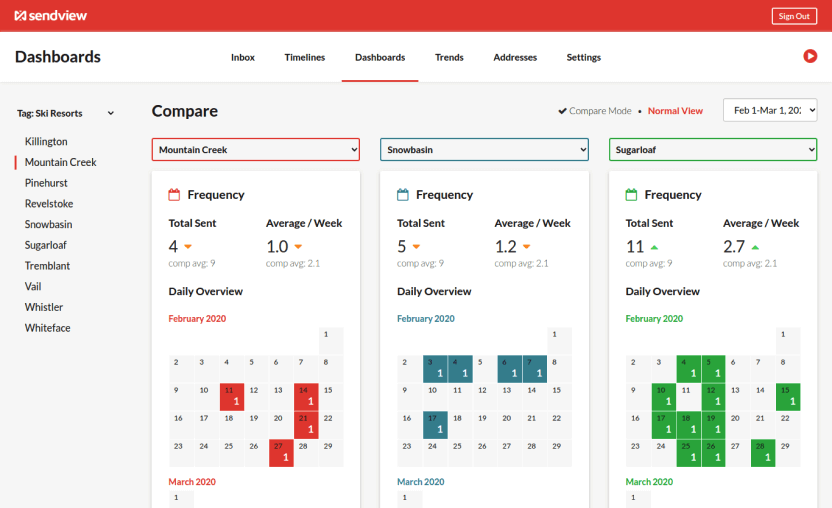Click green Feb 5 cell in Sugarloaf

[x=713, y=369]
